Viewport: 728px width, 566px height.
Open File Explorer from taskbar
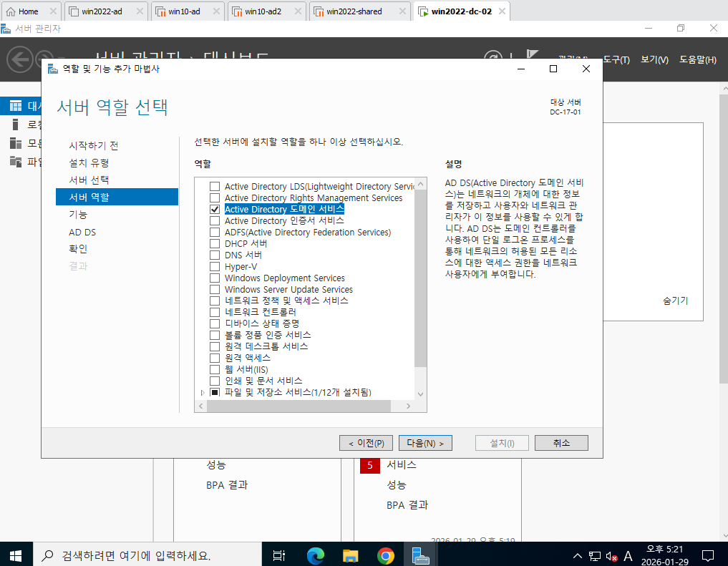tap(351, 555)
